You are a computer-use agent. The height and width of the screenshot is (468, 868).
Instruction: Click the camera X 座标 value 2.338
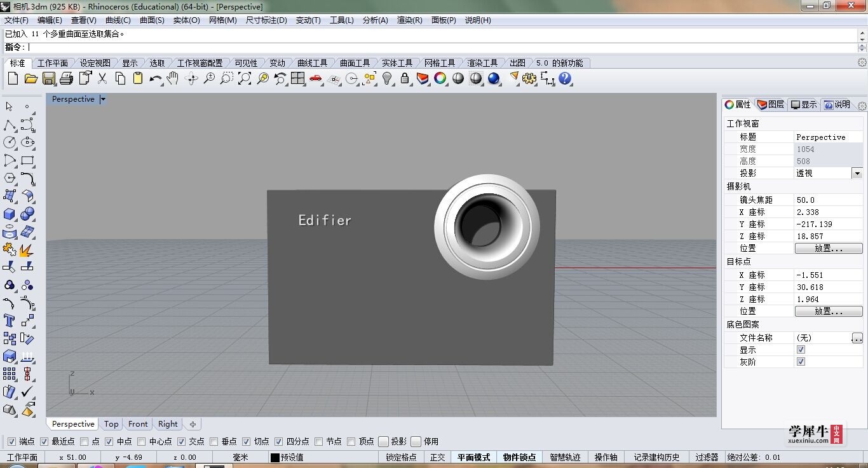(x=829, y=212)
